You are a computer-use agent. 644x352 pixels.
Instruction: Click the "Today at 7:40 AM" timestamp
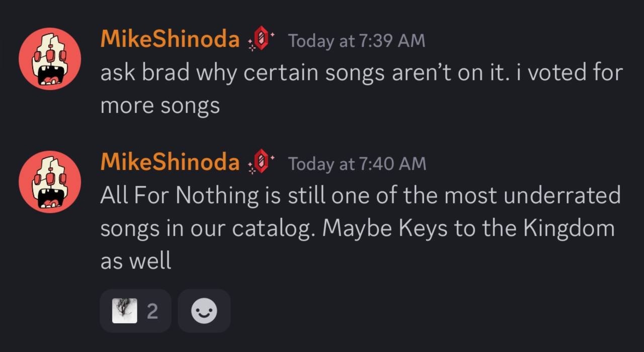(357, 164)
